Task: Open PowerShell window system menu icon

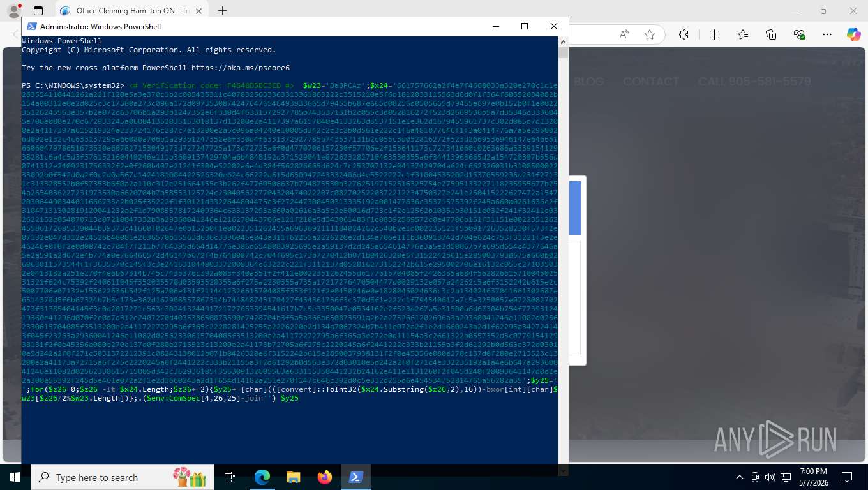Action: coord(31,26)
